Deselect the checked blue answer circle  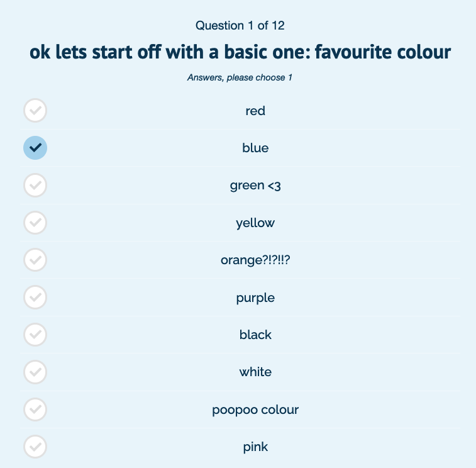(35, 148)
